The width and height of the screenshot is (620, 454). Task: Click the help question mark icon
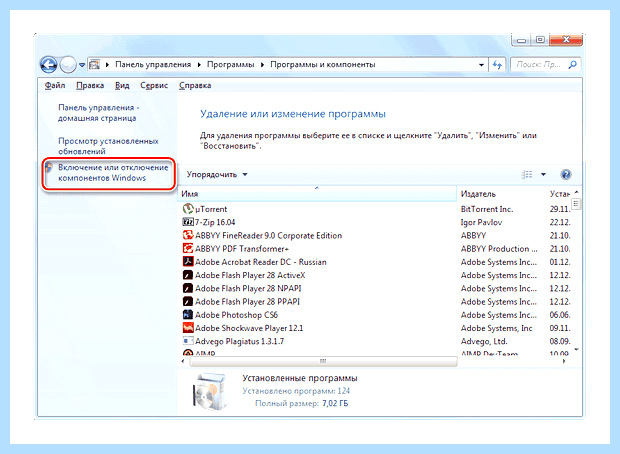566,174
